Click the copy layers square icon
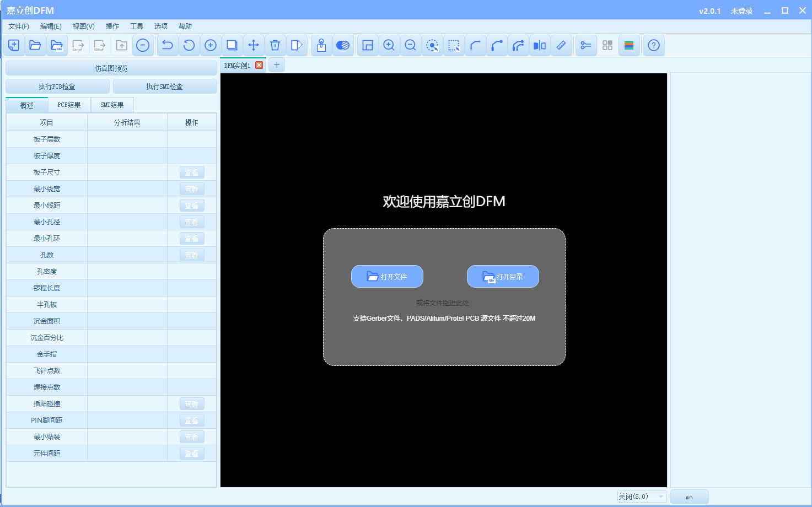The height and width of the screenshot is (507, 812). pos(232,45)
